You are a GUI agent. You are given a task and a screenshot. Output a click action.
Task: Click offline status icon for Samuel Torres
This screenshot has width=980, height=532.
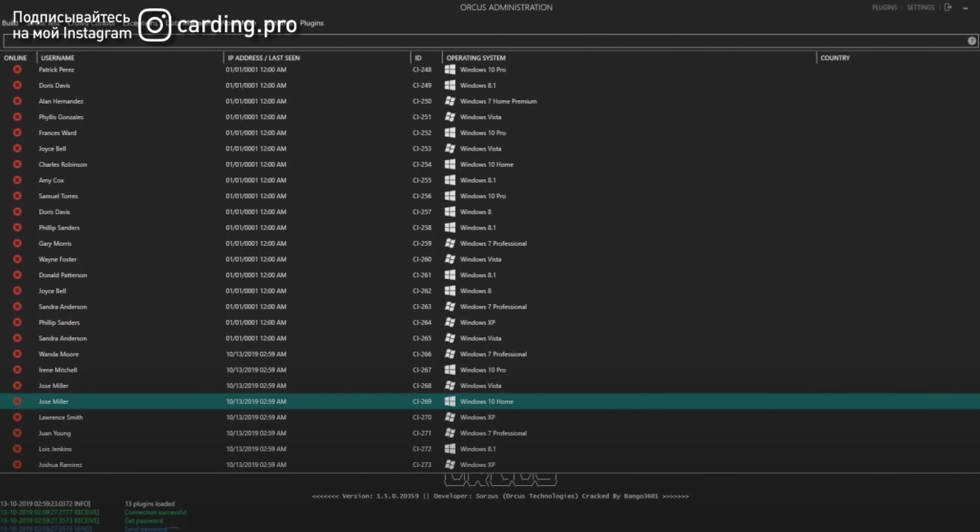[x=17, y=196]
